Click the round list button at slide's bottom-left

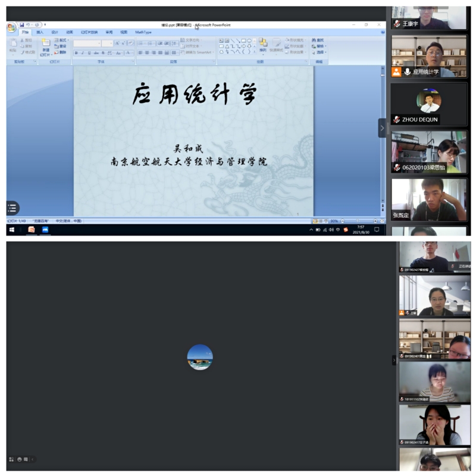point(12,208)
